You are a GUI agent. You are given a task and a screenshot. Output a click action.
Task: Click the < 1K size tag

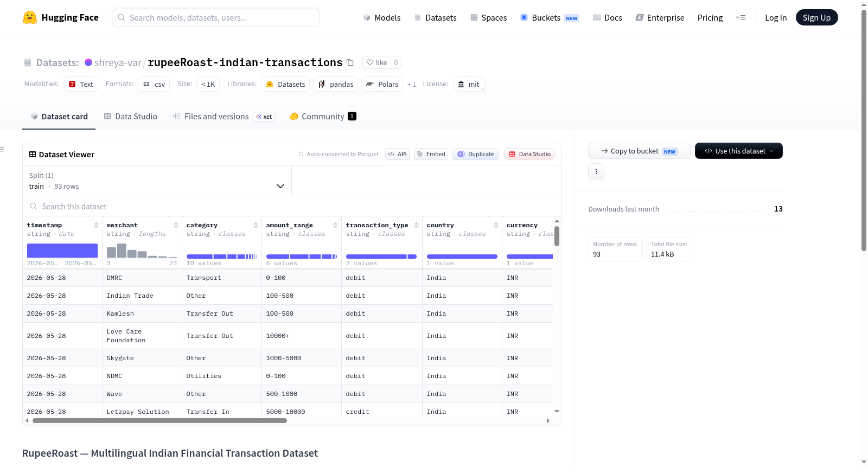(208, 84)
